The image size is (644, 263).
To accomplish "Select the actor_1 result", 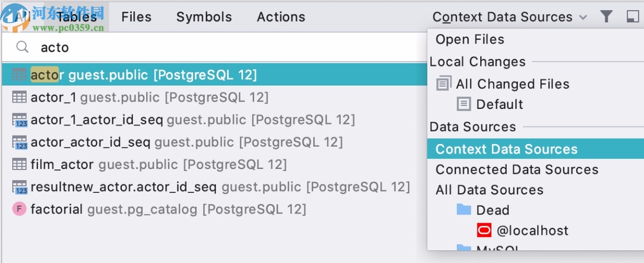I will [214, 97].
